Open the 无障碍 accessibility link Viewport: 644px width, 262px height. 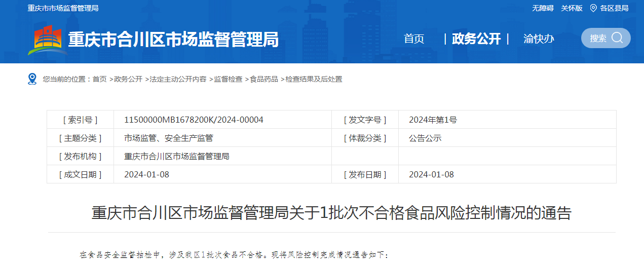543,8
